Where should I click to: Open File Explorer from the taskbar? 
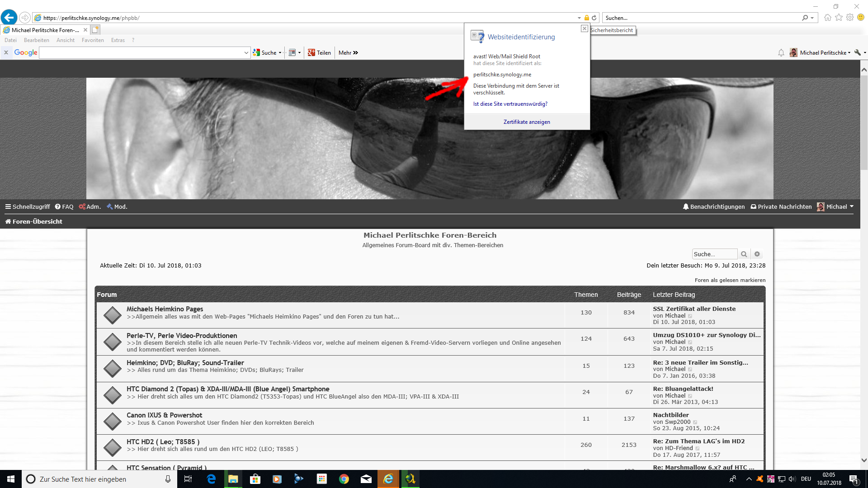pos(233,479)
